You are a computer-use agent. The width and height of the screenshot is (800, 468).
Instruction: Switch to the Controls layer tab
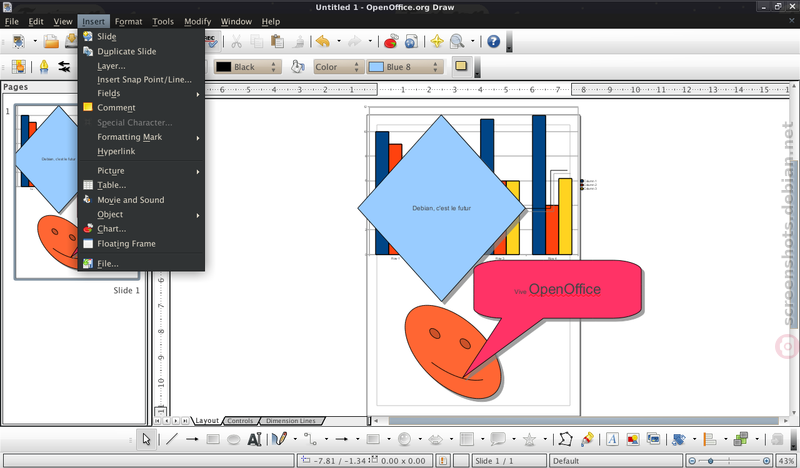[240, 421]
